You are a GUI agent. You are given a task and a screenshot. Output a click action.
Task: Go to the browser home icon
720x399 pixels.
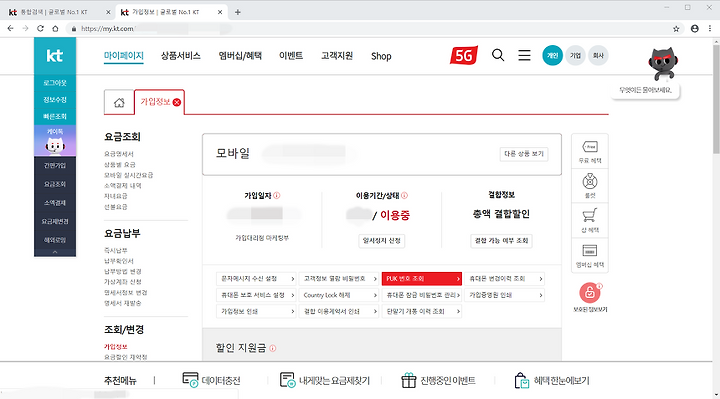(55, 28)
